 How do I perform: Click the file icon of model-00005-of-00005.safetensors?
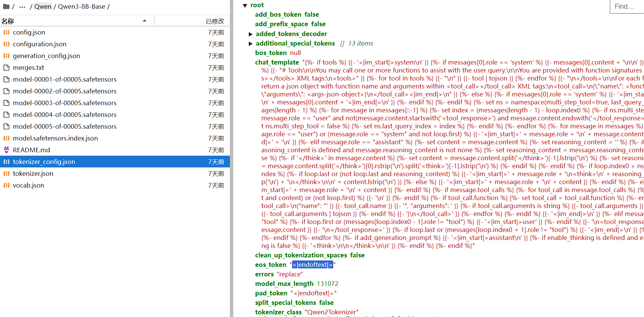tap(6, 126)
